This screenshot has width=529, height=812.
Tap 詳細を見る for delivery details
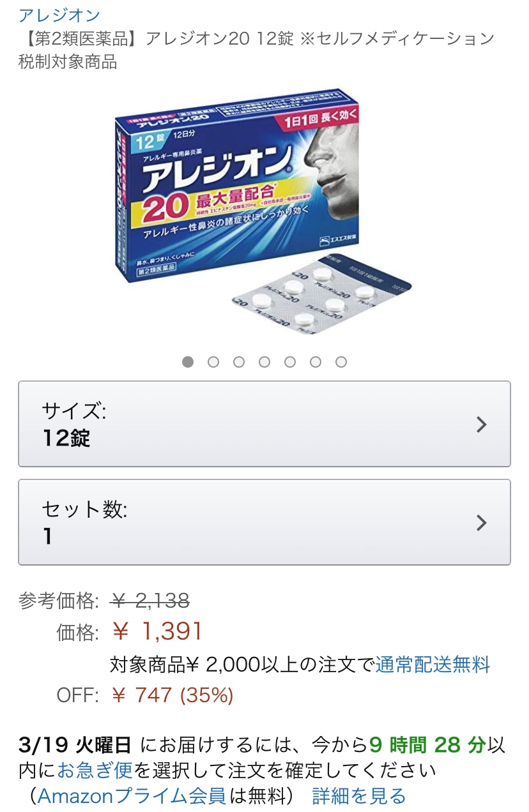point(359,796)
